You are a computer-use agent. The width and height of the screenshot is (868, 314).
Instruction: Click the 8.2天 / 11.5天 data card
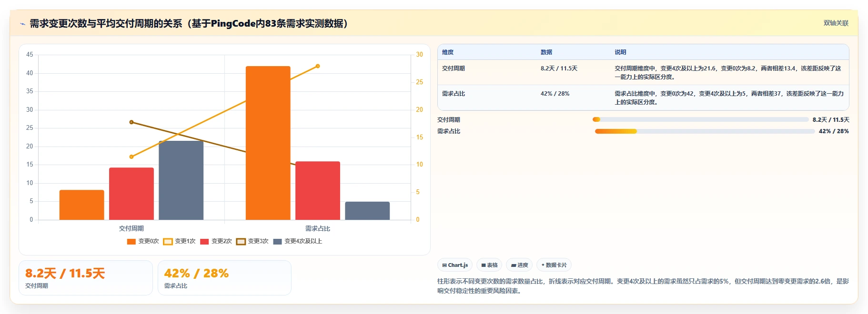(86, 278)
